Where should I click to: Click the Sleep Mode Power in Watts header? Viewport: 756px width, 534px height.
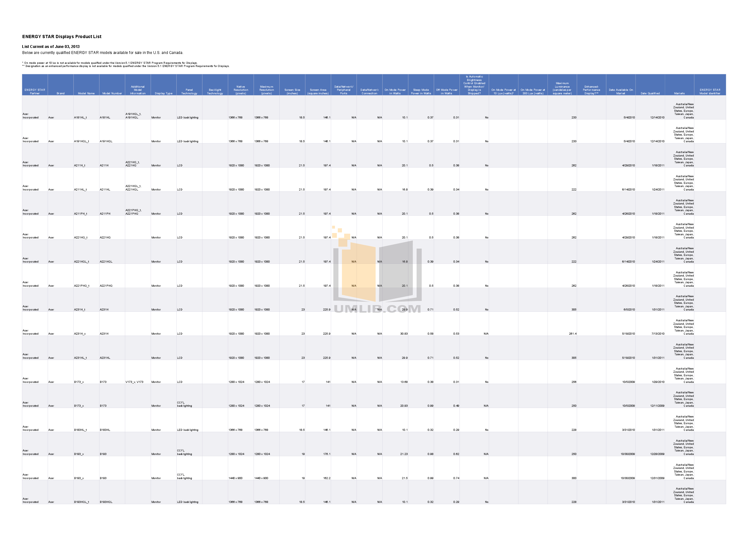421,91
